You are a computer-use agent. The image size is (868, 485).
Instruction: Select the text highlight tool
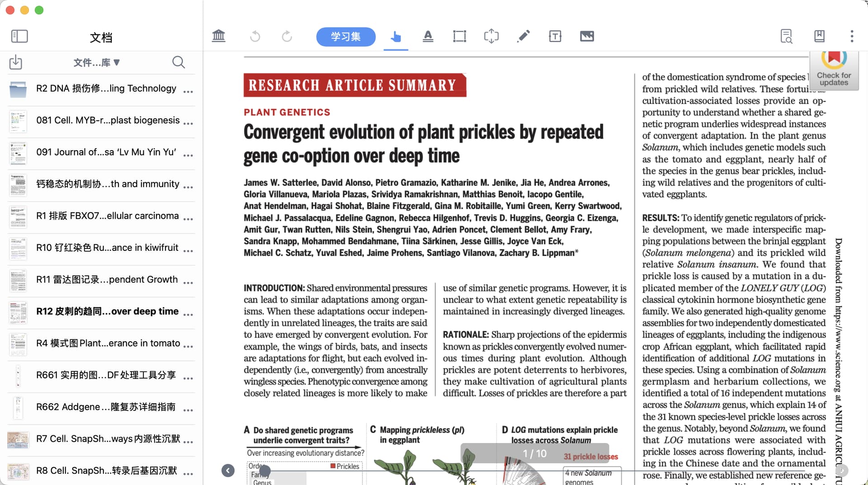click(428, 36)
